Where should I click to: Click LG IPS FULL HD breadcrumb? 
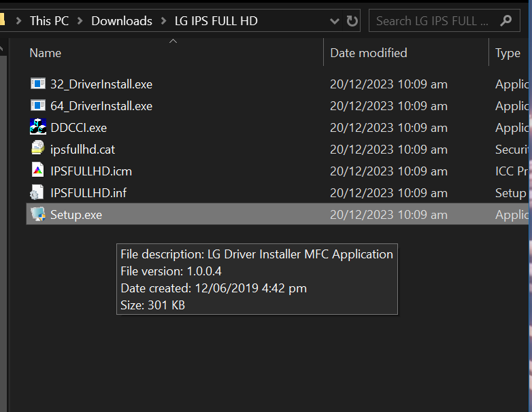pyautogui.click(x=216, y=21)
